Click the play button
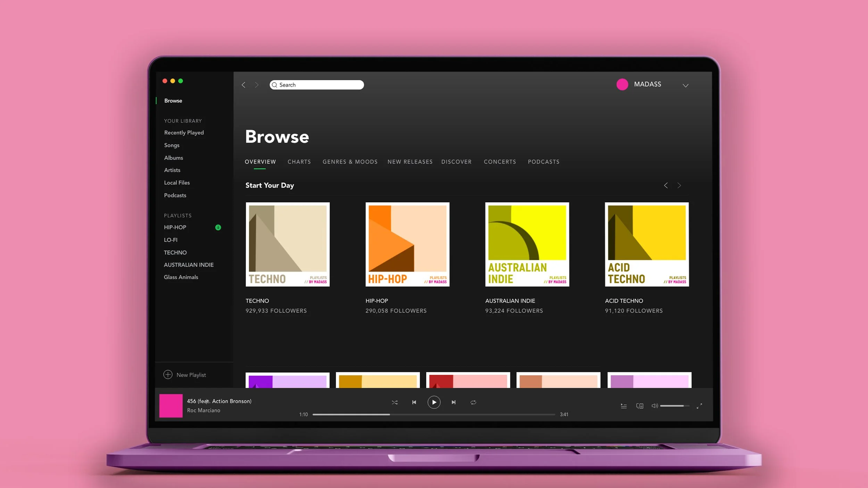Image resolution: width=868 pixels, height=488 pixels. coord(434,402)
